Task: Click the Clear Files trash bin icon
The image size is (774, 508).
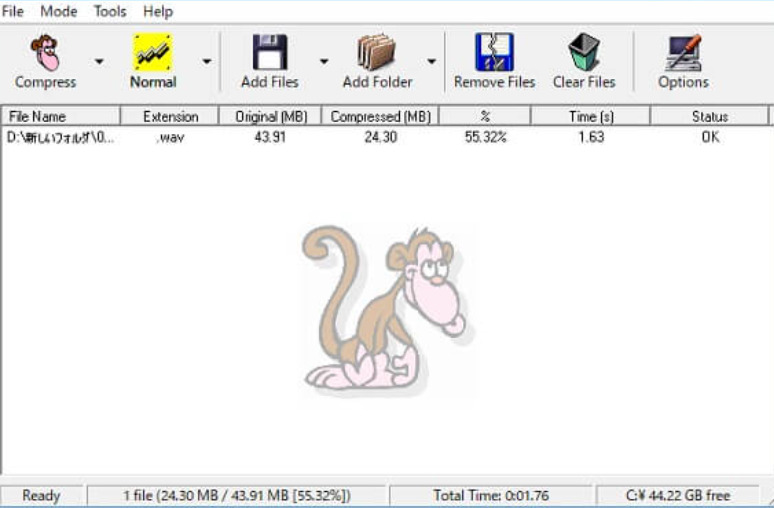Action: click(584, 52)
